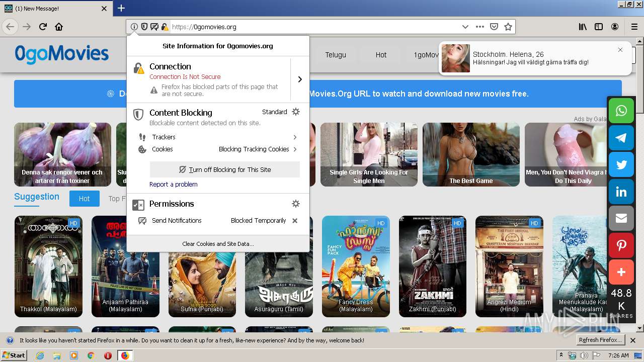The width and height of the screenshot is (644, 362).
Task: Open the Firefox hamburger menu
Action: tap(634, 27)
